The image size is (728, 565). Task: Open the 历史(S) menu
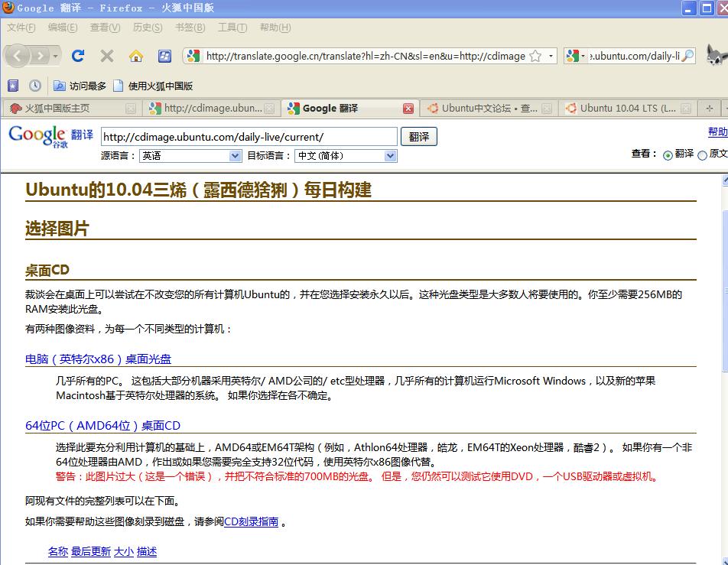click(x=148, y=28)
